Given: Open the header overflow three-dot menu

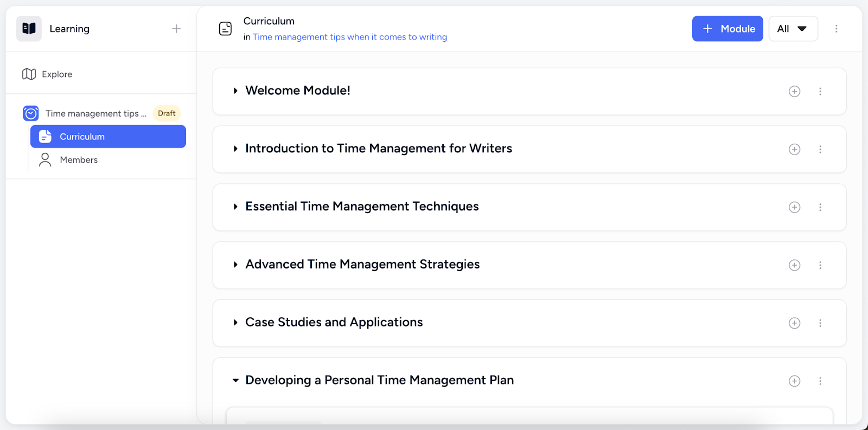Looking at the screenshot, I should coord(837,28).
